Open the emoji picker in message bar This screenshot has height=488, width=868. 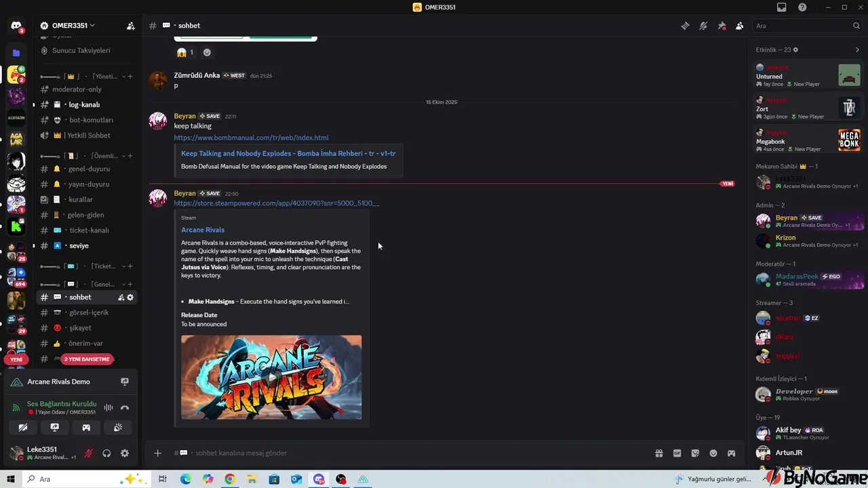[713, 453]
